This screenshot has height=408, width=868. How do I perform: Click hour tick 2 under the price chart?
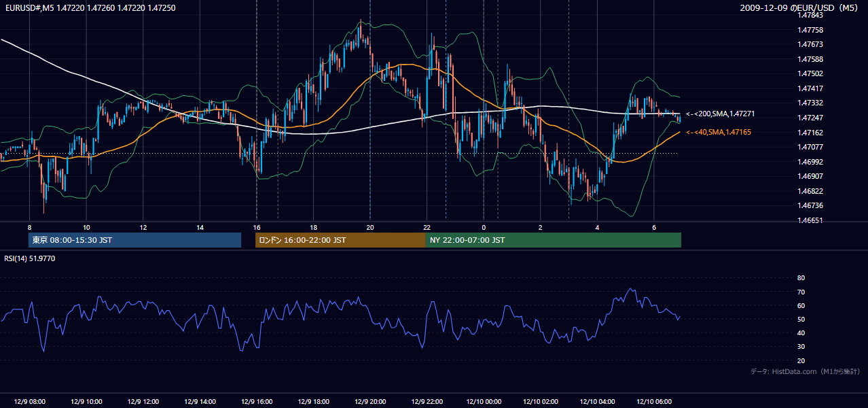[541, 227]
